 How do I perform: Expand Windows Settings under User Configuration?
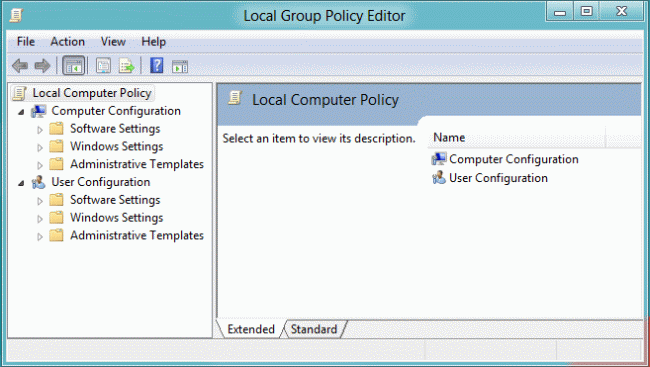(40, 219)
